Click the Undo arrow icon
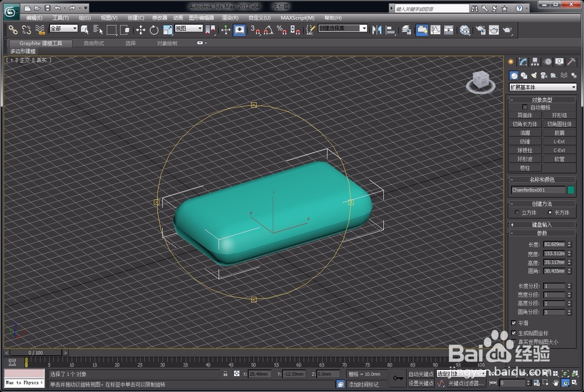 point(57,8)
